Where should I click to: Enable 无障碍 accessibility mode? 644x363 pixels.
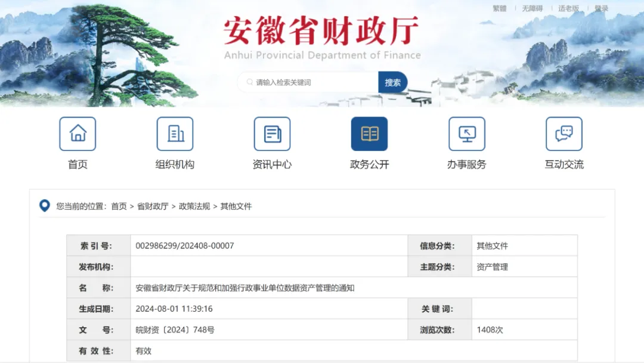click(x=532, y=8)
